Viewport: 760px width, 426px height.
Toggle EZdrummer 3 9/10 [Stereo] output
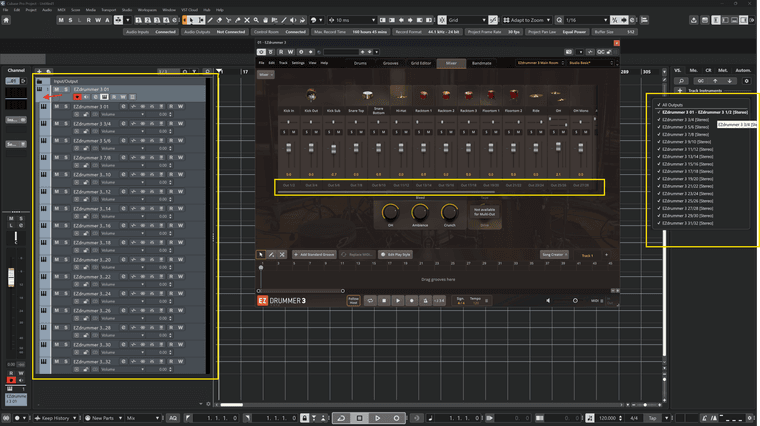[683, 142]
